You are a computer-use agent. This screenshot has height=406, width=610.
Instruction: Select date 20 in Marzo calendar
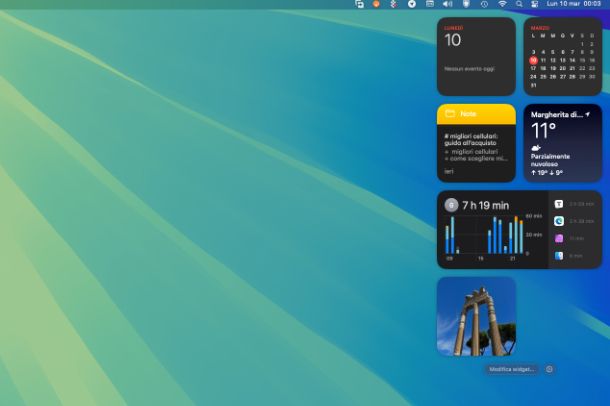pyautogui.click(x=563, y=68)
